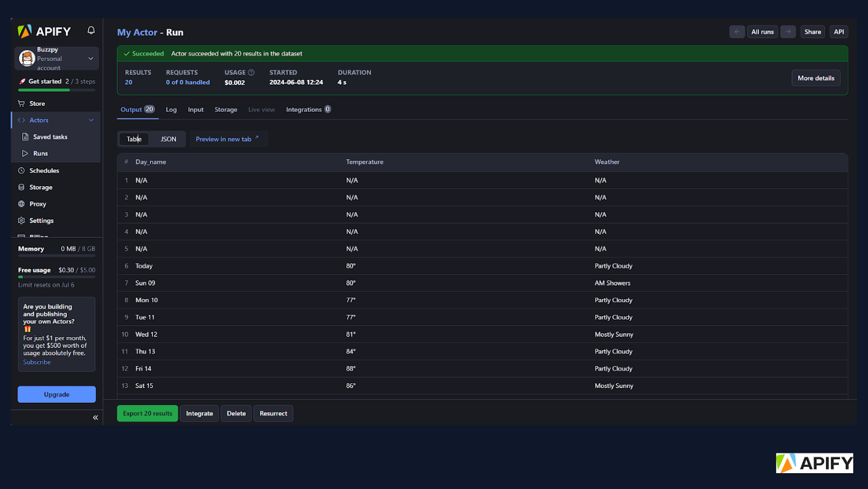Collapse the sidebar with double-chevron
Image resolution: width=868 pixels, height=489 pixels.
[x=95, y=417]
